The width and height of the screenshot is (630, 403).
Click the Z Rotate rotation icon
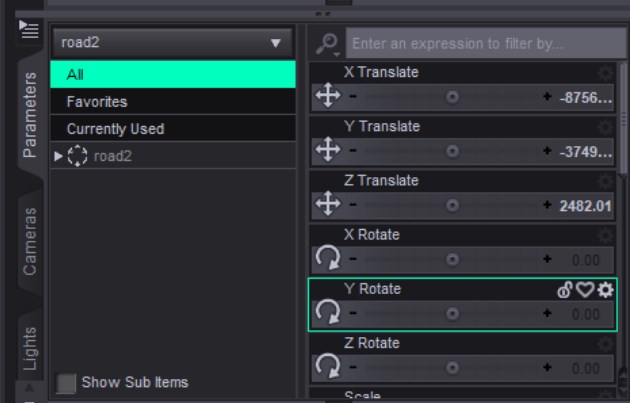point(328,366)
